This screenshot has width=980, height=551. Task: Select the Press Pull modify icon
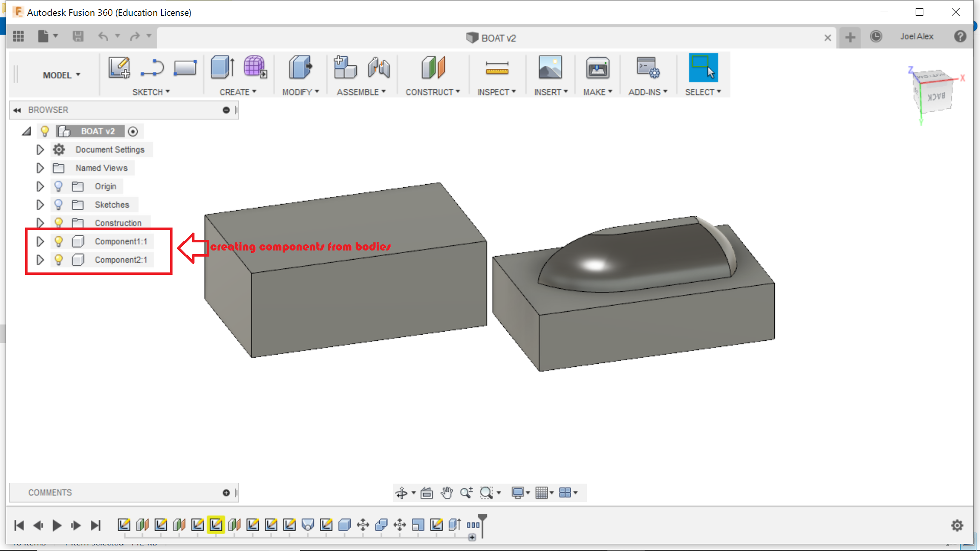coord(300,67)
